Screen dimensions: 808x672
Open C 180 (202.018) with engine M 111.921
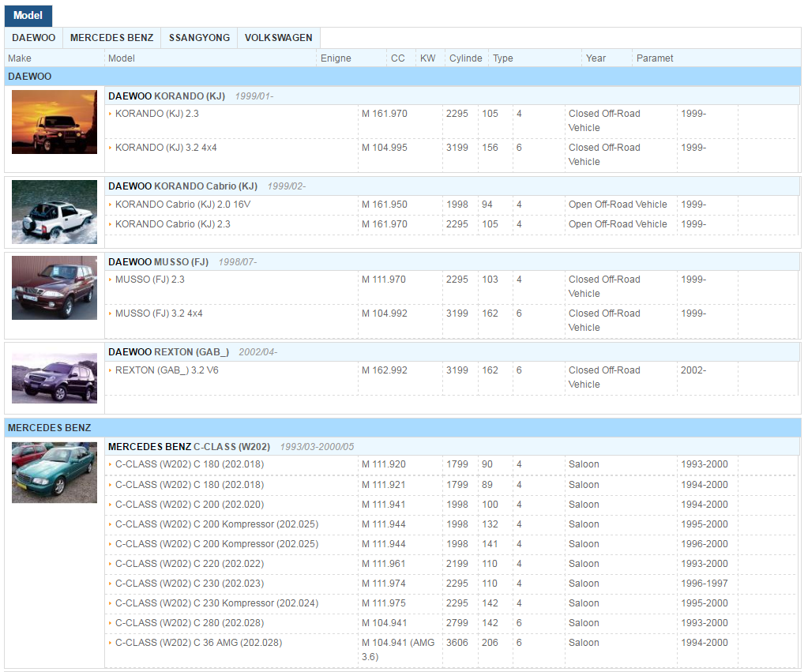[190, 485]
